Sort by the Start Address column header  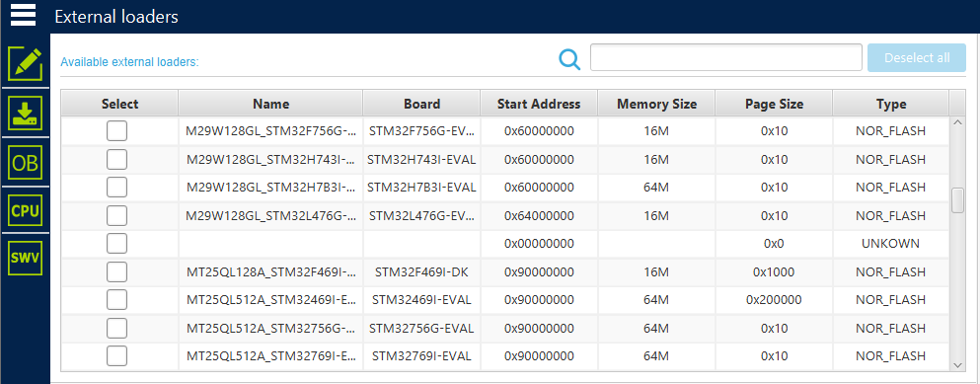pos(539,104)
